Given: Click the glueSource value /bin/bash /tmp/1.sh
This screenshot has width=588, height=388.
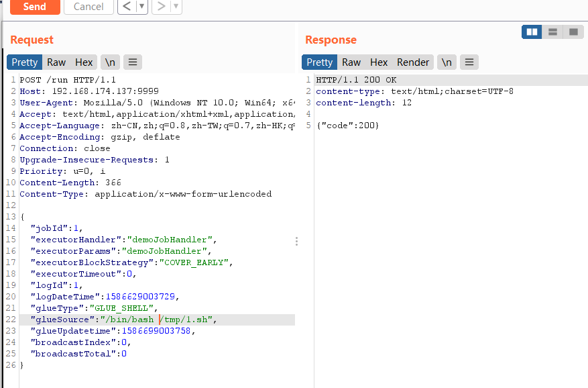Looking at the screenshot, I should 156,320.
